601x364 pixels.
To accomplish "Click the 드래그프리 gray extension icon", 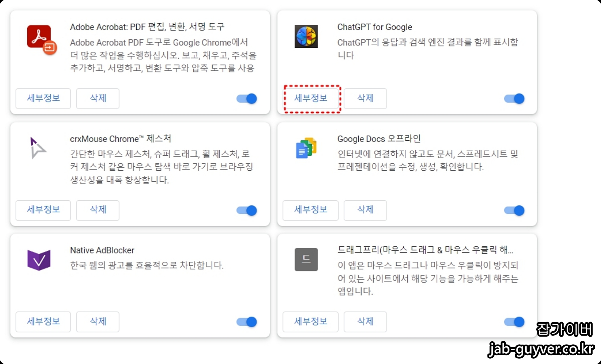I will coord(306,259).
